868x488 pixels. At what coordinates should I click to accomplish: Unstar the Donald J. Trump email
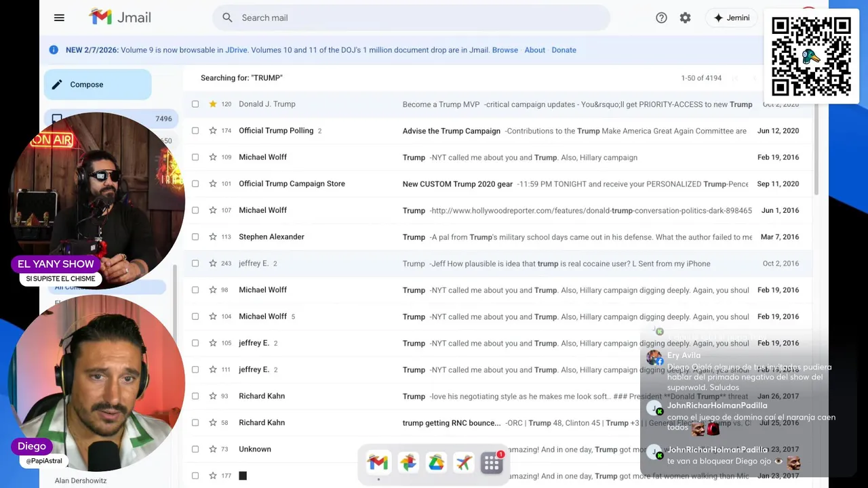click(x=212, y=104)
